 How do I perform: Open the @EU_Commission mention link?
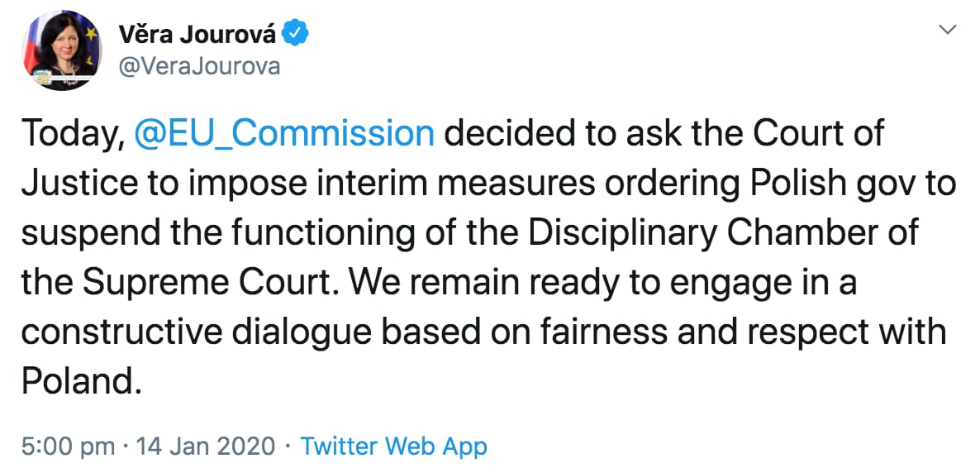284,135
